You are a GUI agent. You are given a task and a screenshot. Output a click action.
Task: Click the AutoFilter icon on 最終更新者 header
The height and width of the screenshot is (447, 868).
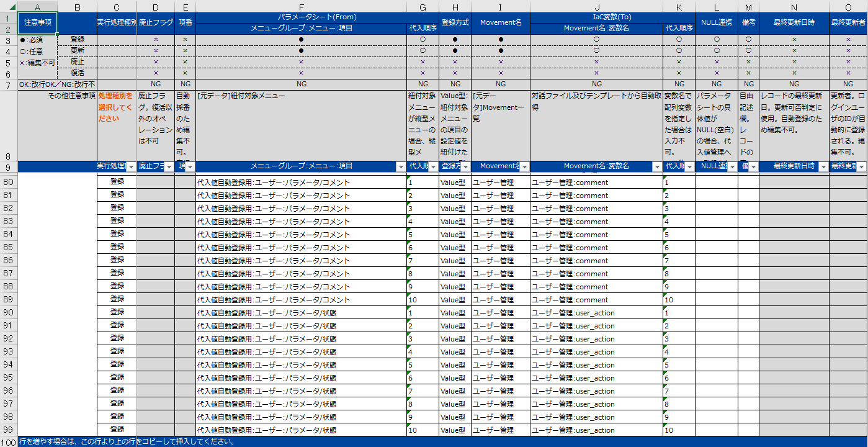862,166
